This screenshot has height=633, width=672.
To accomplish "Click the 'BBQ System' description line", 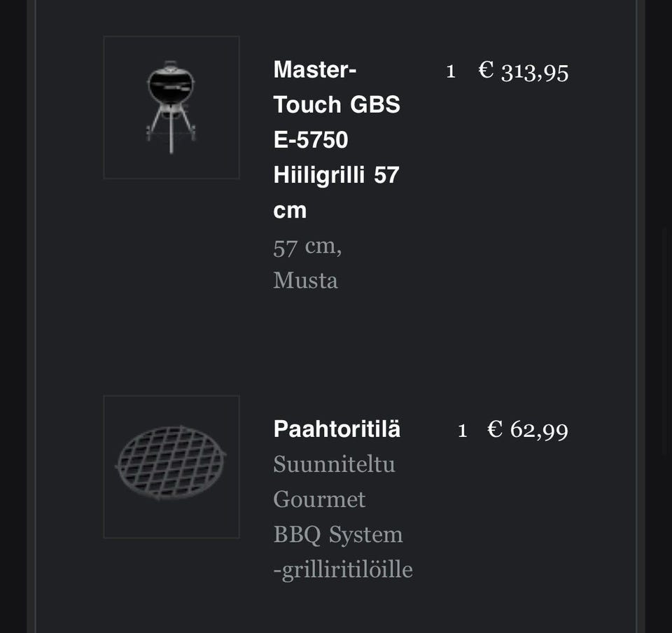I will click(337, 534).
